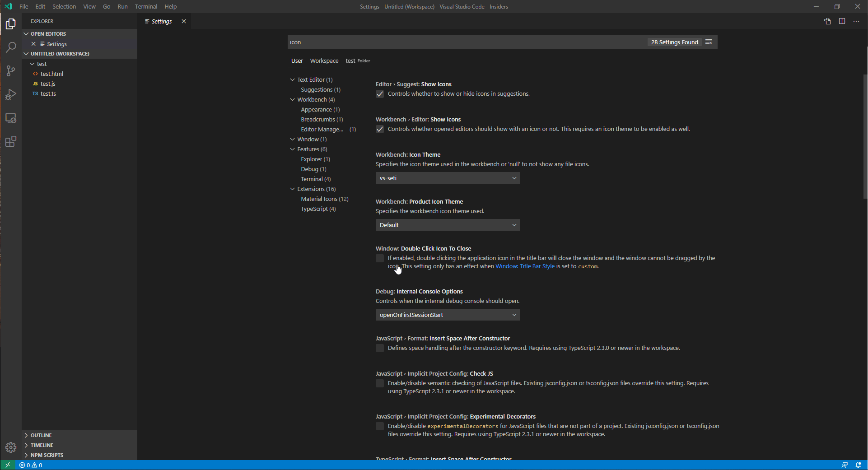This screenshot has height=470, width=868.
Task: Open the Manage gear icon
Action: coord(10,447)
